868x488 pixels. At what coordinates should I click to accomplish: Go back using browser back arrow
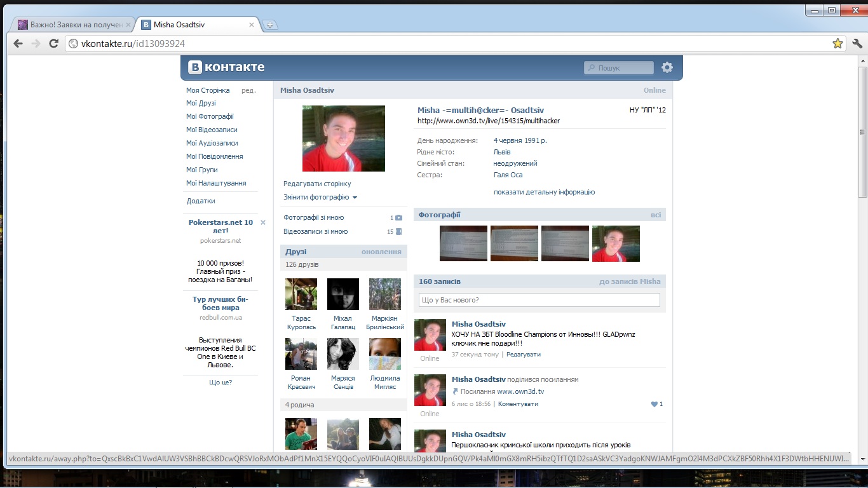[18, 44]
